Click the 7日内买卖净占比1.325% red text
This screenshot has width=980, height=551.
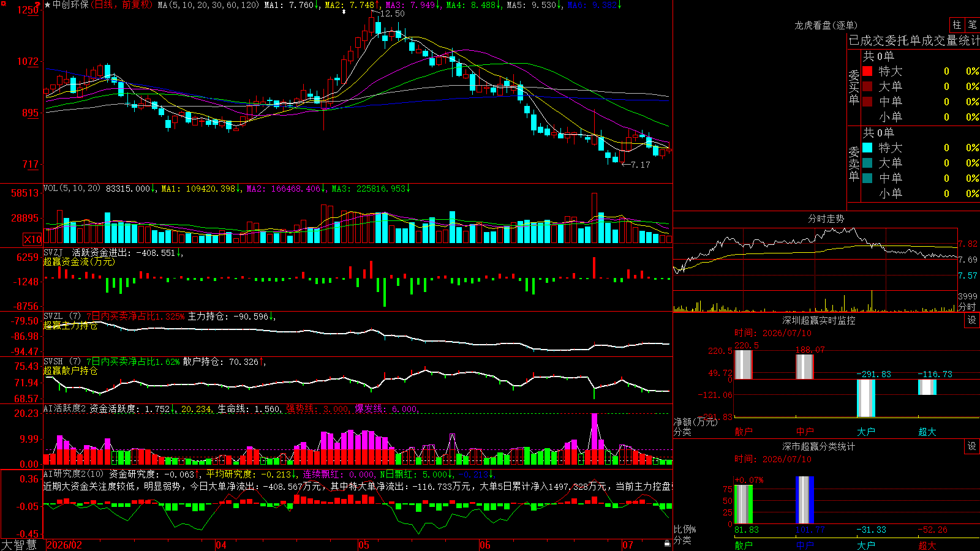135,317
